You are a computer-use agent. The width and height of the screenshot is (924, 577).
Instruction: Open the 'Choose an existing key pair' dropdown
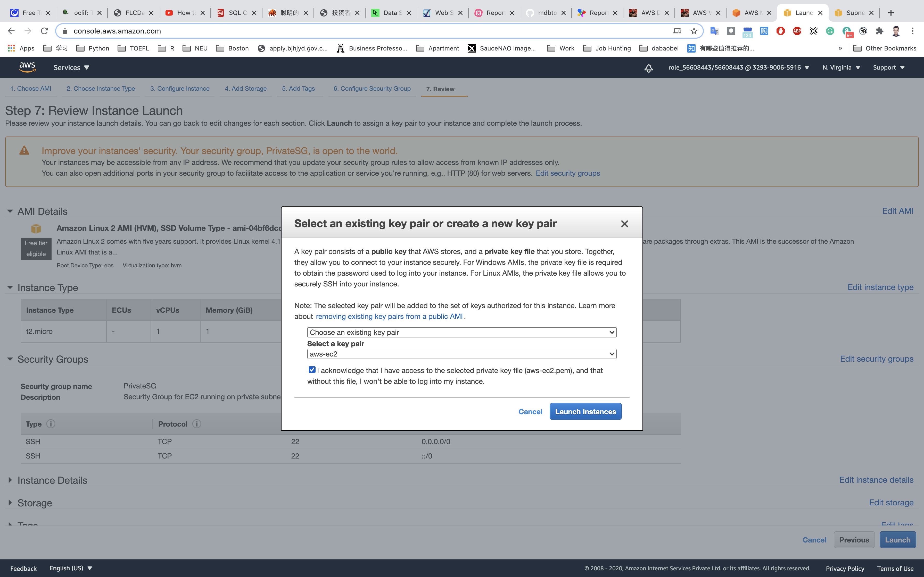coord(462,332)
